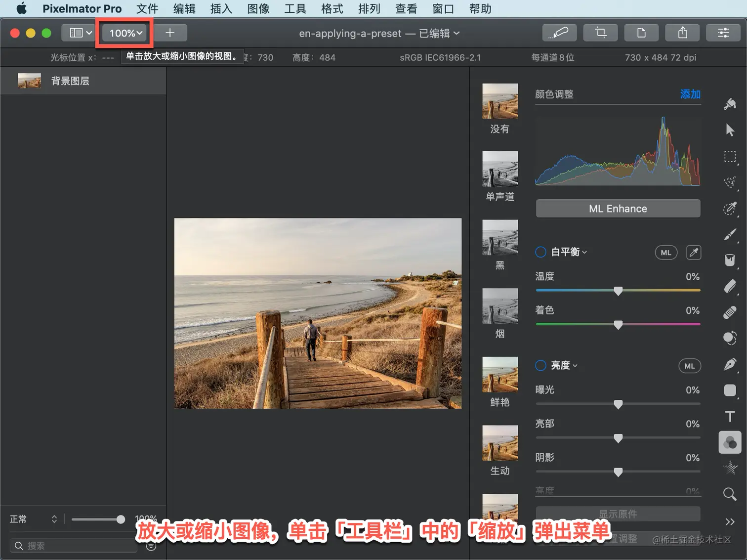Choose the Rectangular Selection tool
This screenshot has height=560, width=747.
click(730, 157)
